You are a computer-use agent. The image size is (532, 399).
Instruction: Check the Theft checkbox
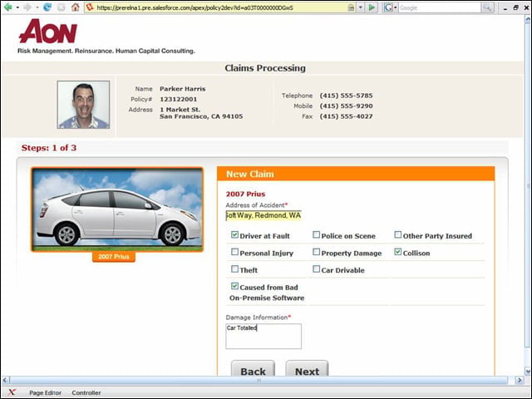(x=234, y=268)
